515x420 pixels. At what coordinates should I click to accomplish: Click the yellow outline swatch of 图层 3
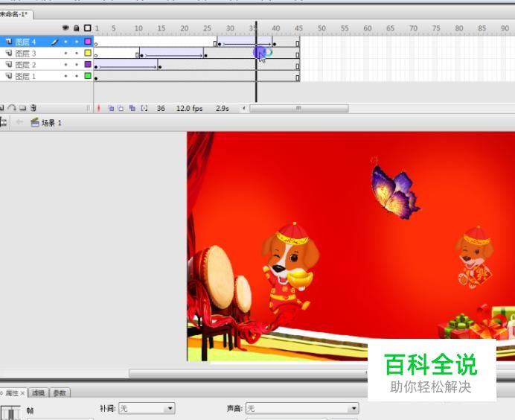pos(87,53)
